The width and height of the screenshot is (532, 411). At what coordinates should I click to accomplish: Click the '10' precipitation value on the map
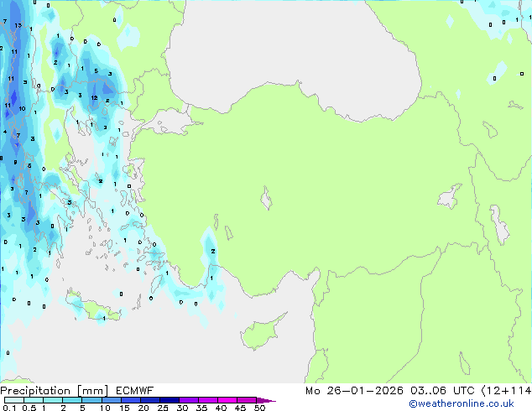(22, 108)
